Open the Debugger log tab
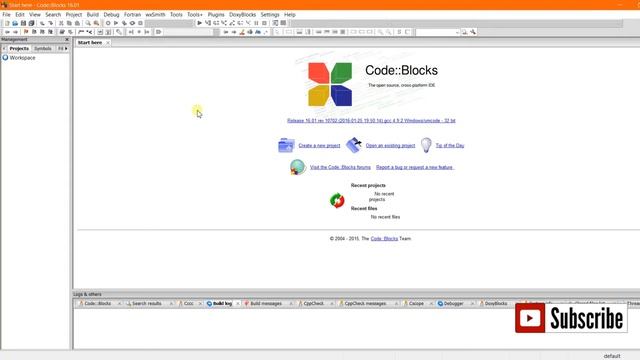This screenshot has width=640, height=360. click(453, 303)
